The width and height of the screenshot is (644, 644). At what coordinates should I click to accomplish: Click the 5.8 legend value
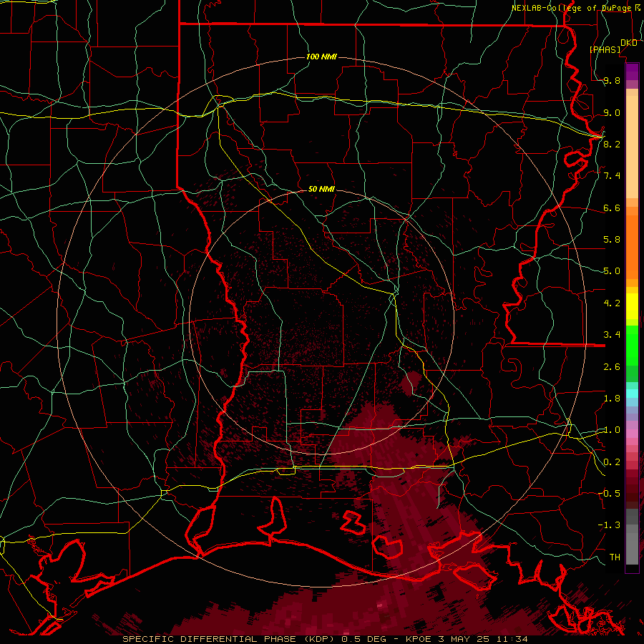612,240
